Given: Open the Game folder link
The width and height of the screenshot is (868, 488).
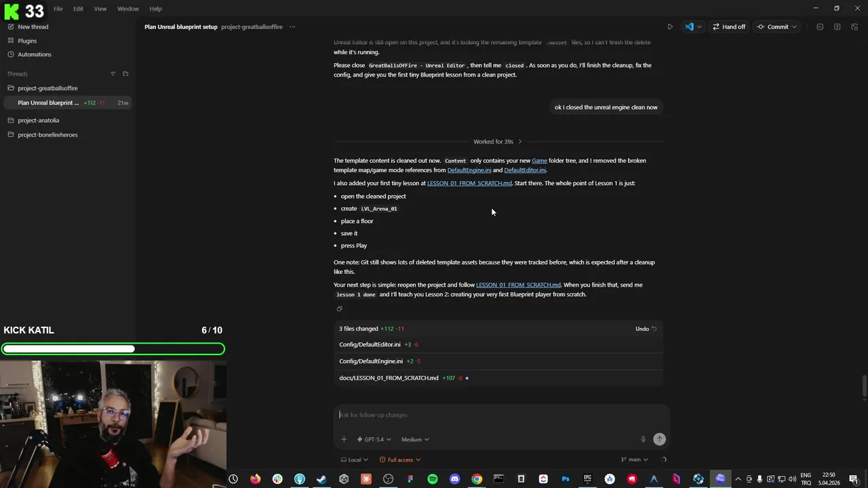Looking at the screenshot, I should (539, 161).
